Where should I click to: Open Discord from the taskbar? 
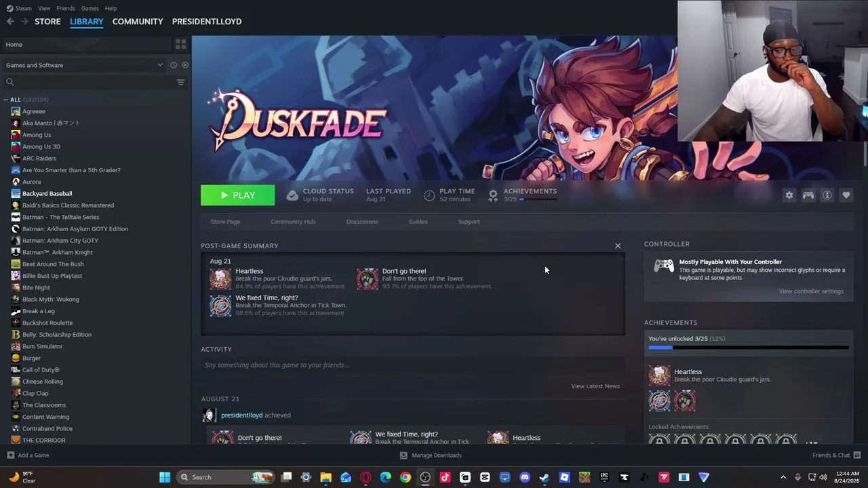pos(524,477)
